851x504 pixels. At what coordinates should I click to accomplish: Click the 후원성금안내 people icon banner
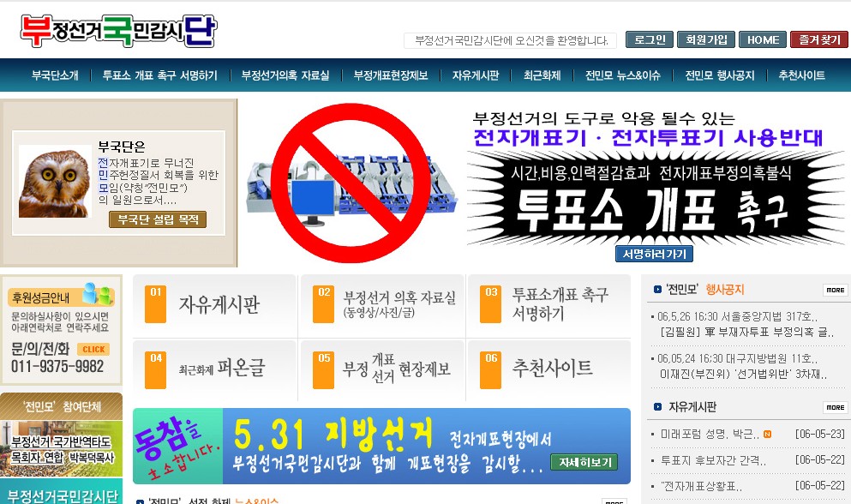(61, 297)
